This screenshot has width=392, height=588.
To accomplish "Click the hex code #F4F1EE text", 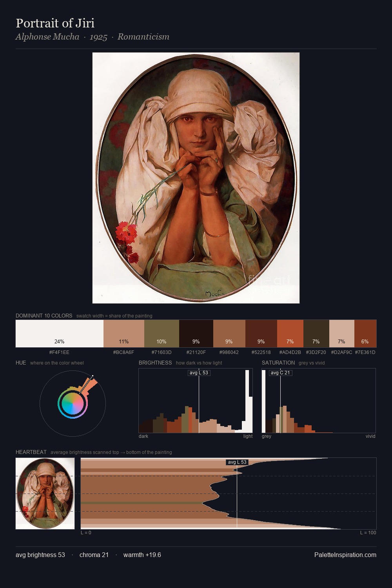I will 59,352.
